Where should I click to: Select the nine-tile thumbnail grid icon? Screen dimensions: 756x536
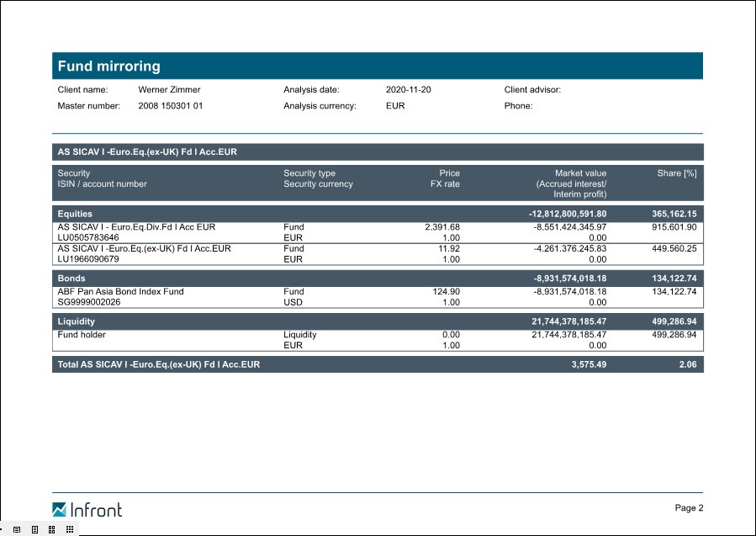[70, 529]
